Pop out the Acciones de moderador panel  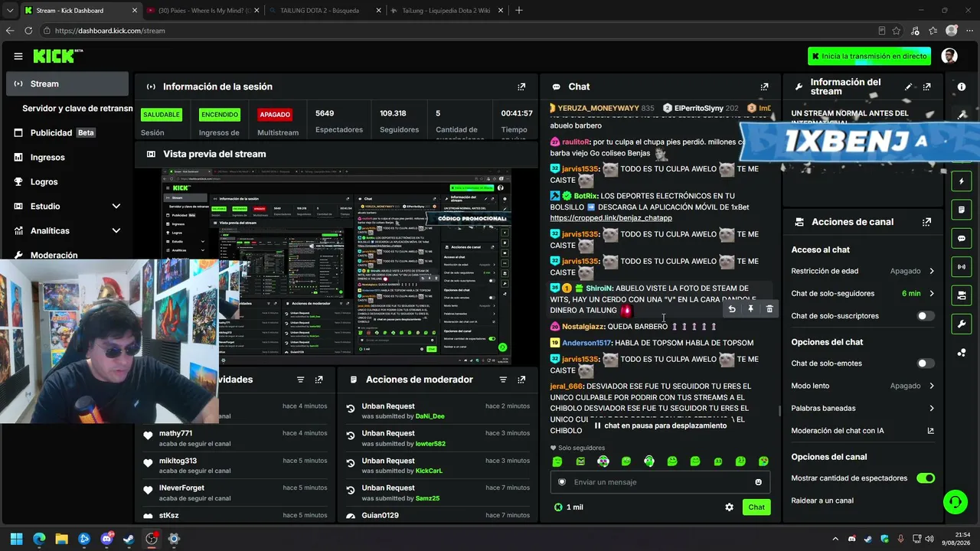(x=521, y=380)
